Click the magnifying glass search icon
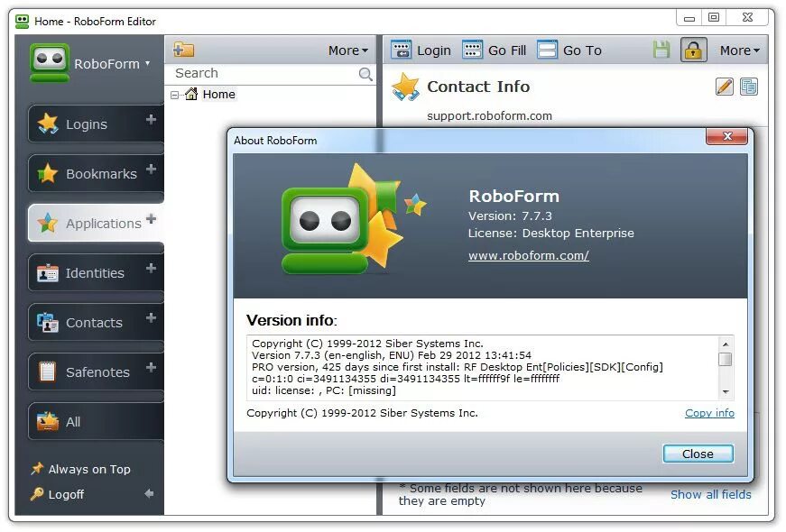Screen dimensions: 786x532 click(x=366, y=74)
